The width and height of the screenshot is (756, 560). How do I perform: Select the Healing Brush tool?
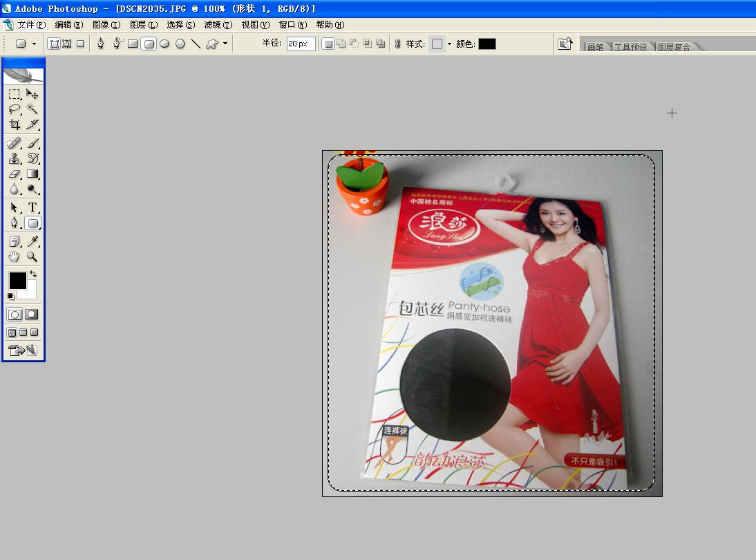click(15, 143)
